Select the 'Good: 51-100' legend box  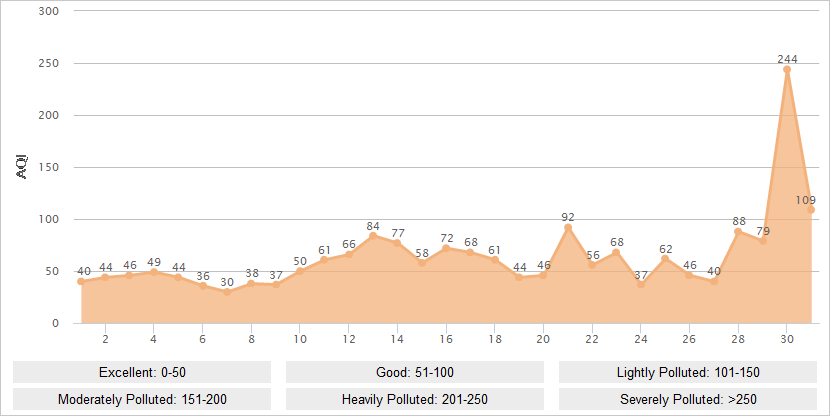(415, 372)
